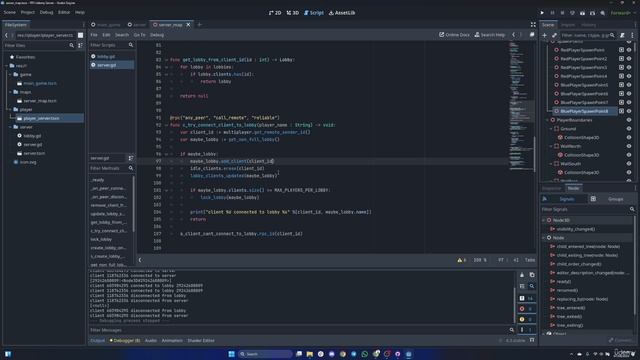The width and height of the screenshot is (640, 360).
Task: Toggle standard messages filter in output
Action: click(527, 298)
